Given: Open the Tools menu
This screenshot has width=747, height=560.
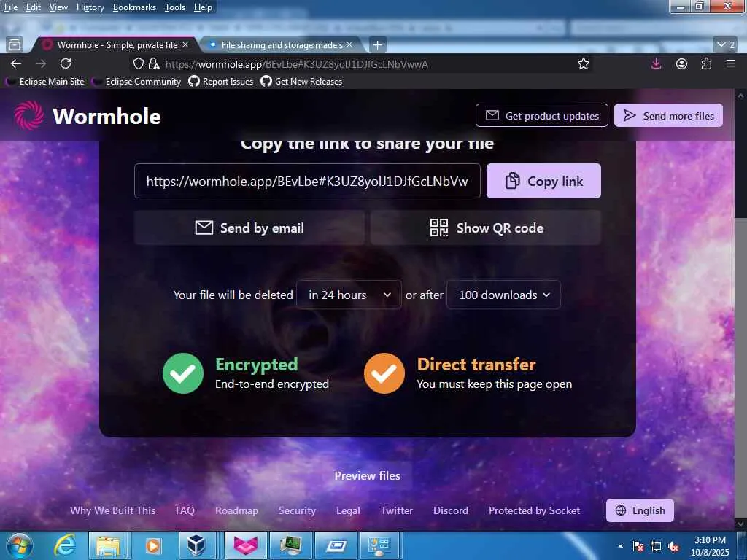Looking at the screenshot, I should point(175,7).
